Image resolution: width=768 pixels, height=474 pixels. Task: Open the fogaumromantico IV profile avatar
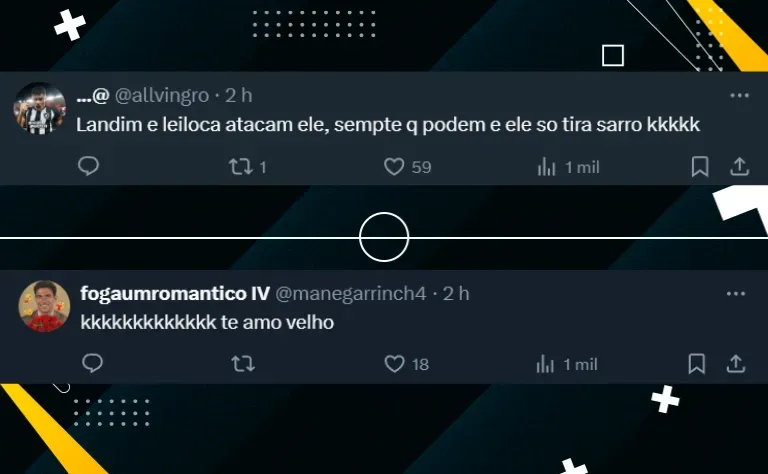pos(45,307)
